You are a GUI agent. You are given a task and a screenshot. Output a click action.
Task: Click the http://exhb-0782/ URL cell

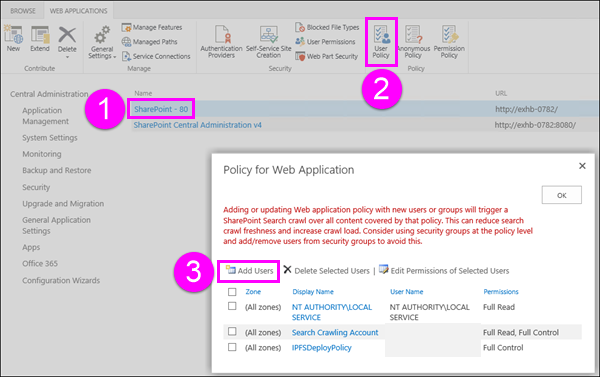tap(527, 109)
